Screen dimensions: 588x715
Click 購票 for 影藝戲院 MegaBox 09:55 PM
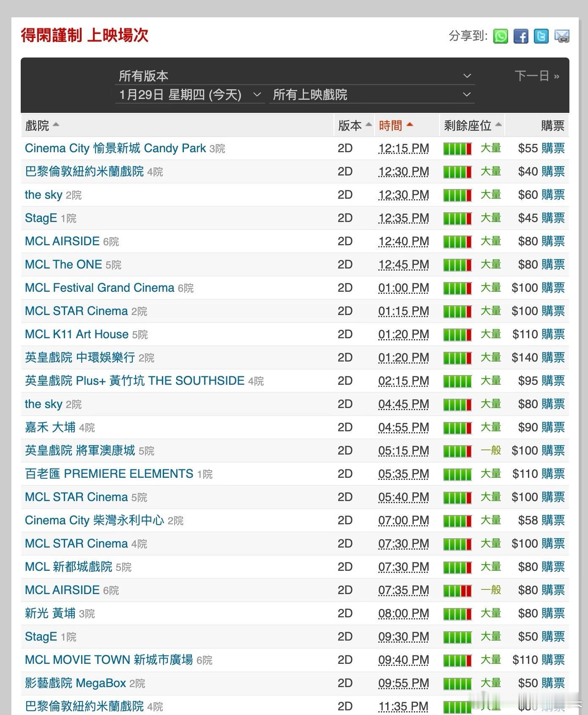point(553,683)
